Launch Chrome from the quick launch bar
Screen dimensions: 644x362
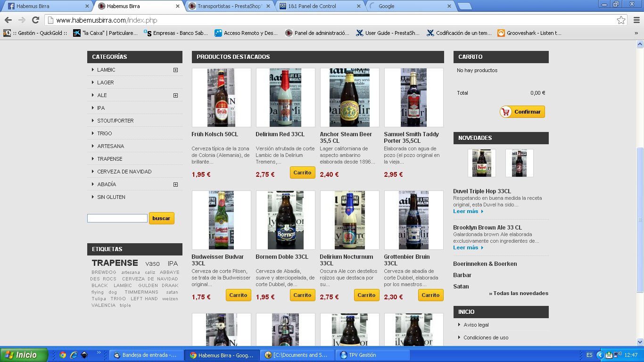tap(63, 355)
